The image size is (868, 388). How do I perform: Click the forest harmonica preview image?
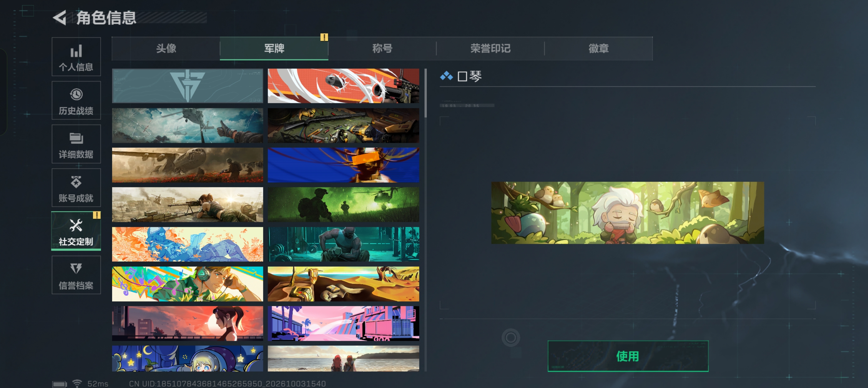(x=628, y=213)
